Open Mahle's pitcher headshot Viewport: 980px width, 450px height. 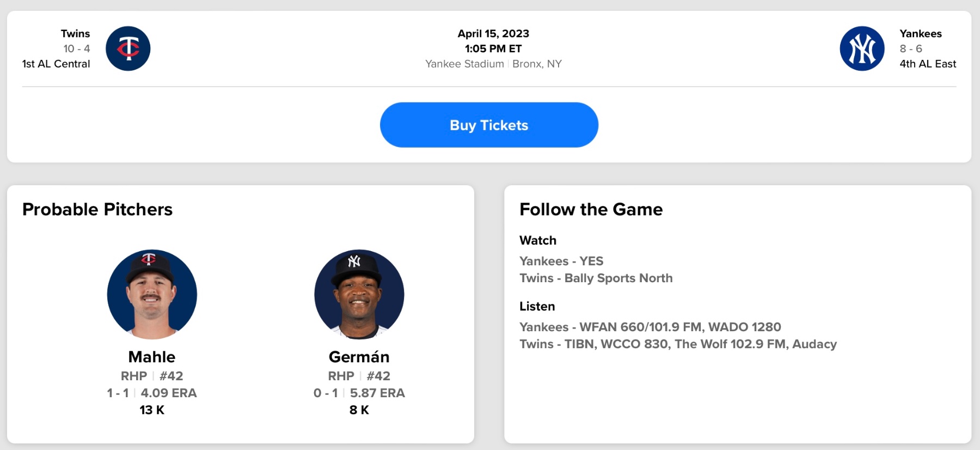(x=152, y=294)
